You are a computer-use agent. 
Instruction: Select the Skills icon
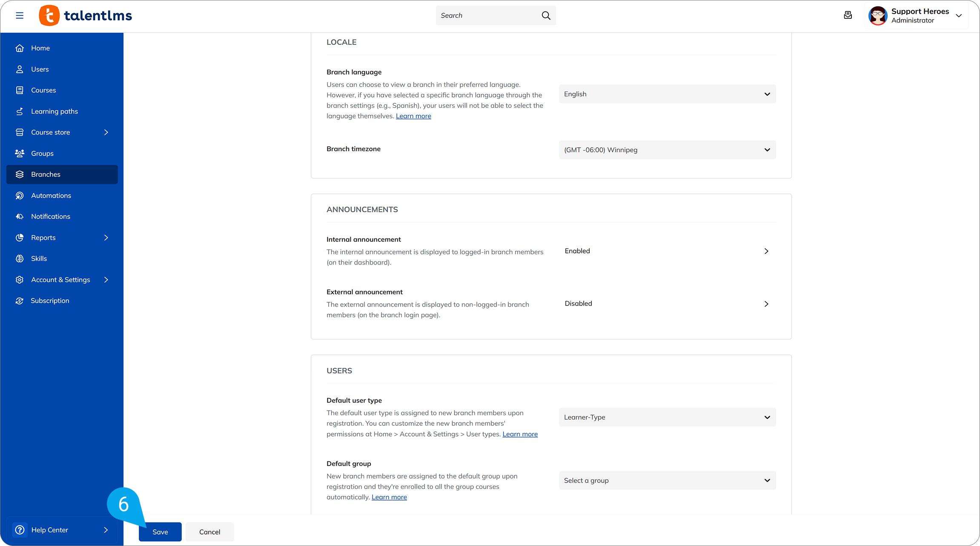[x=20, y=259]
